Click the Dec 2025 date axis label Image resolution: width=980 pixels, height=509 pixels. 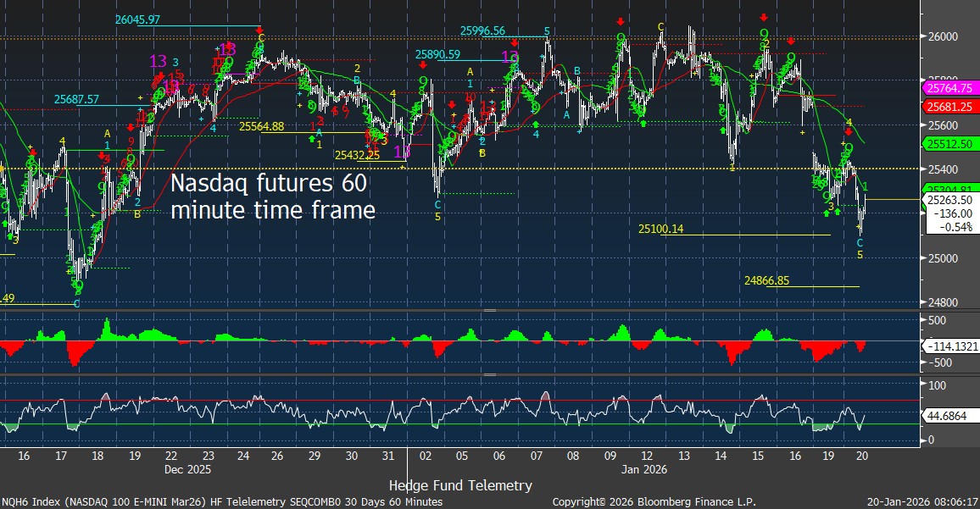[x=187, y=468]
